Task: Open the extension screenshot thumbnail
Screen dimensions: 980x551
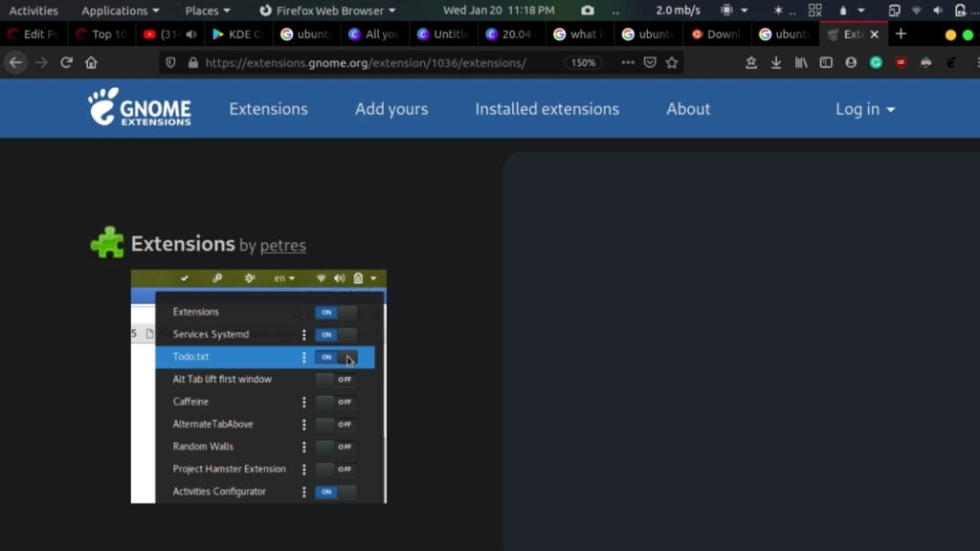Action: tap(258, 386)
